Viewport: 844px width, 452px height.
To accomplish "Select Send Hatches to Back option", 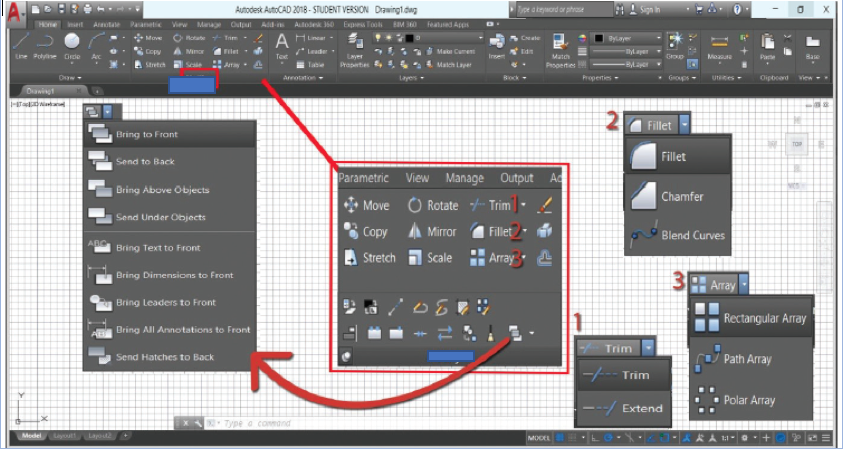I will (164, 356).
